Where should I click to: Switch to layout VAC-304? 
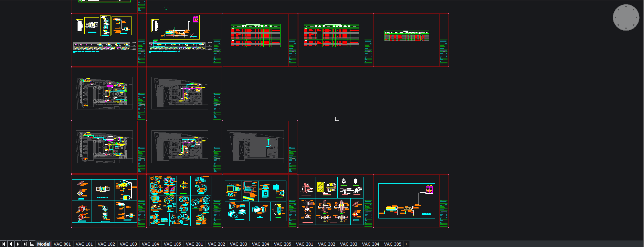[x=371, y=244]
